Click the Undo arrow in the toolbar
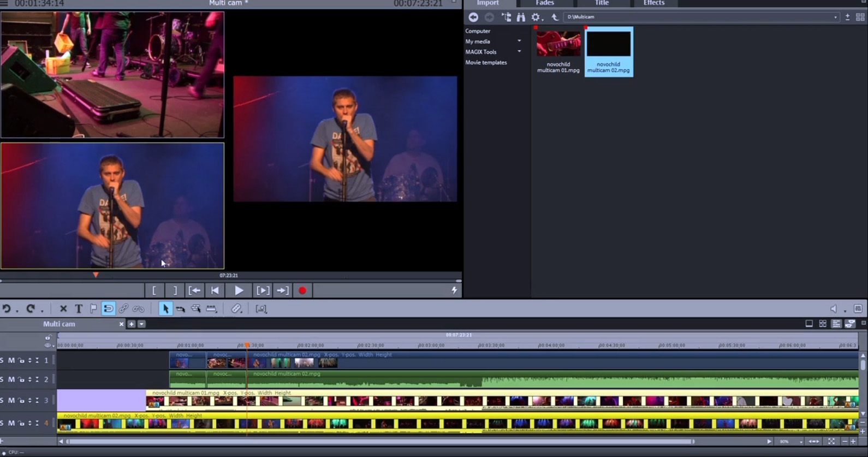 (7, 309)
